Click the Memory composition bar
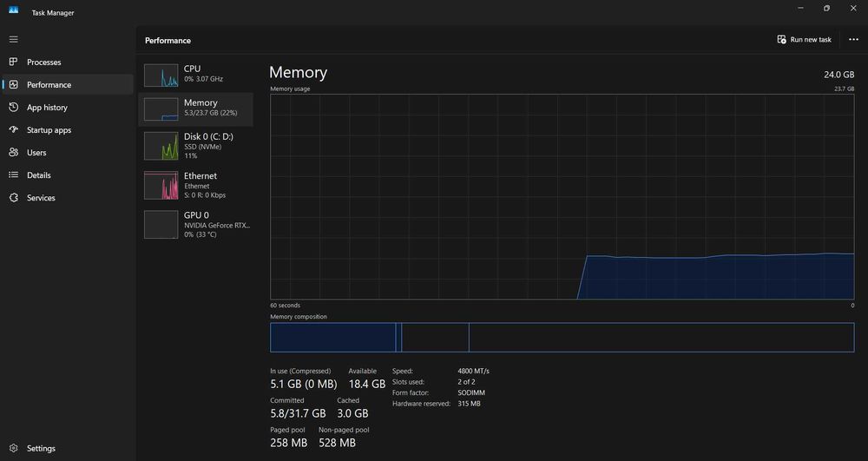This screenshot has height=461, width=868. click(x=562, y=337)
